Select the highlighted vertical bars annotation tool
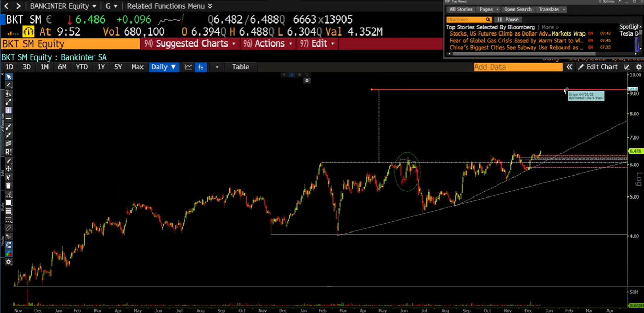The image size is (644, 313). 8,110
